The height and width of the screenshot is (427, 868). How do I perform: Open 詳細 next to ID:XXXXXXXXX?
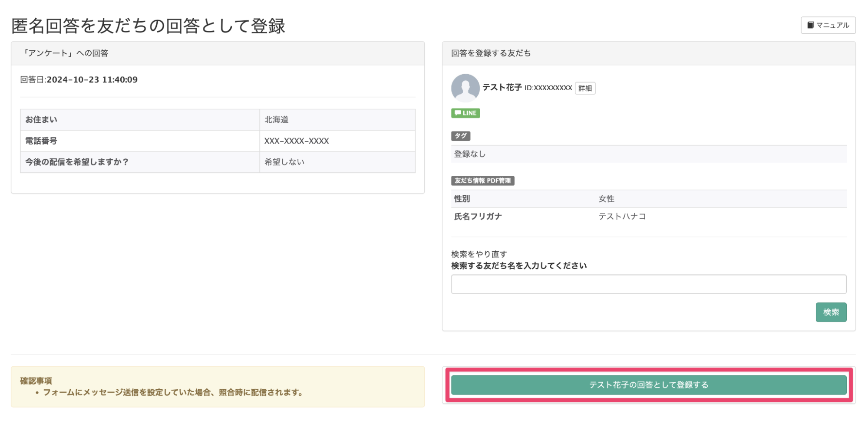(x=585, y=88)
